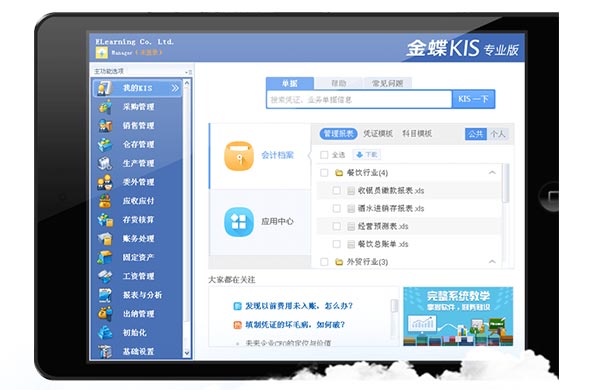Open 销售管理 sales module icon

point(105,126)
